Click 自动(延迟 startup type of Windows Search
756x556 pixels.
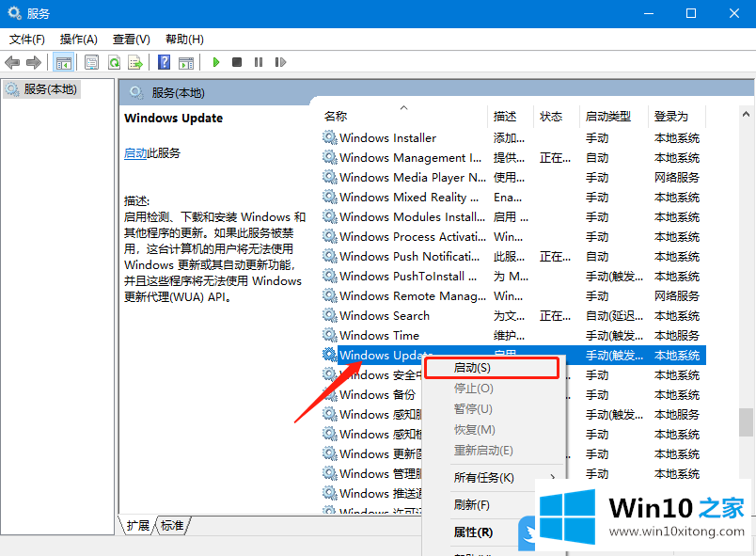coord(614,316)
